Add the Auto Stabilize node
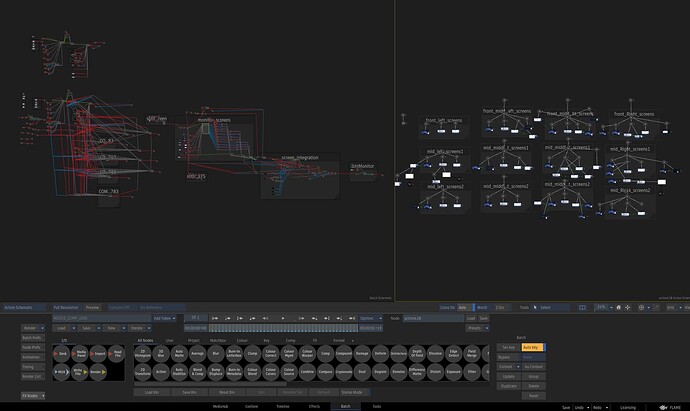Image resolution: width=690 pixels, height=411 pixels. (x=179, y=372)
